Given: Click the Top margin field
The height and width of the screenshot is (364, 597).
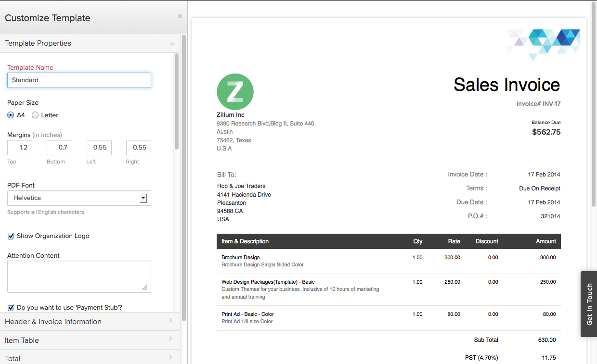Looking at the screenshot, I should pos(20,148).
